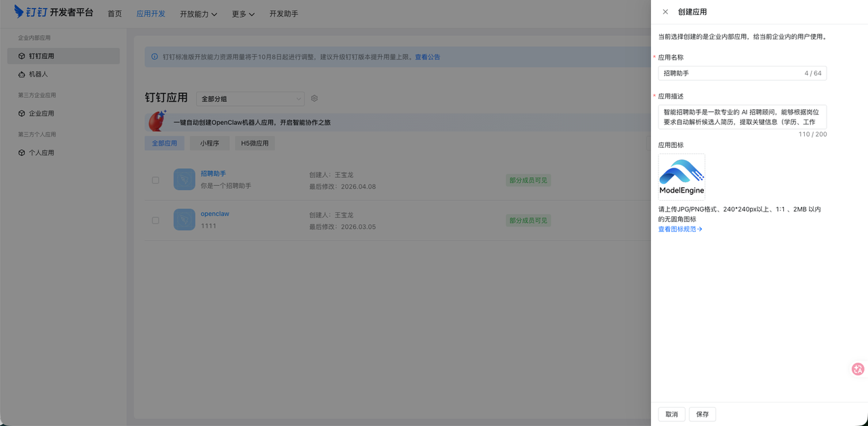The image size is (868, 426).
Task: Switch to the 小程序 filter tab
Action: coord(209,143)
